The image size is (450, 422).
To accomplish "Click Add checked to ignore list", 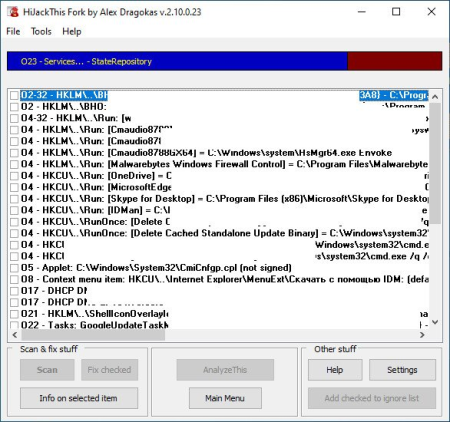I will coord(372,398).
